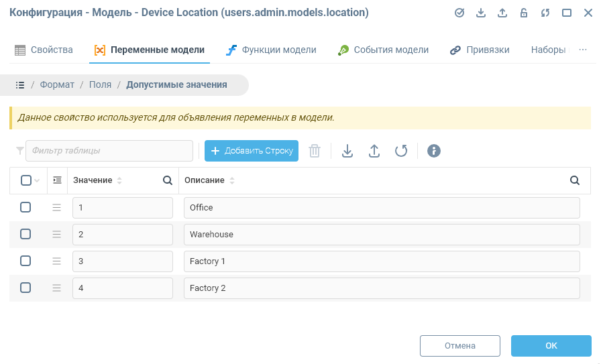Expand the more tabs ellipsis menu
Image resolution: width=601 pixels, height=364 pixels.
click(x=583, y=50)
